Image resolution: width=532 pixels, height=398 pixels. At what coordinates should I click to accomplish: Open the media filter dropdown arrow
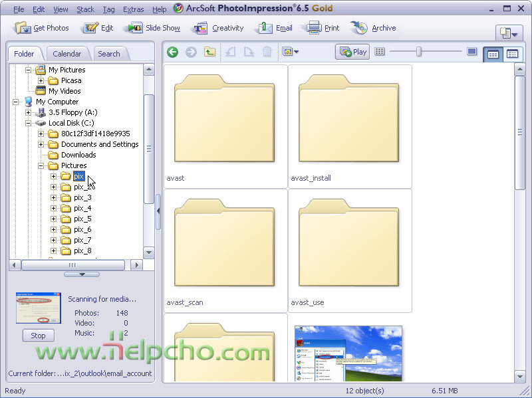296,52
